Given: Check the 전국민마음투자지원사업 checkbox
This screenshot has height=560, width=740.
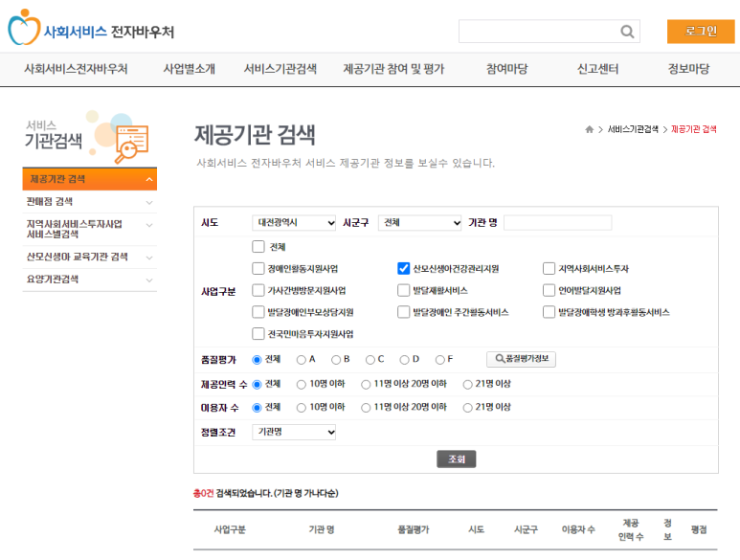Looking at the screenshot, I should (258, 333).
